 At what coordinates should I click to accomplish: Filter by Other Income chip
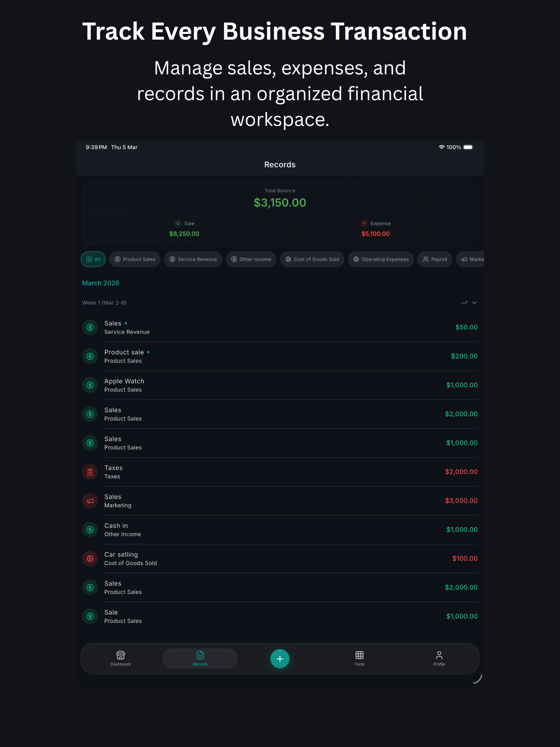pos(251,259)
